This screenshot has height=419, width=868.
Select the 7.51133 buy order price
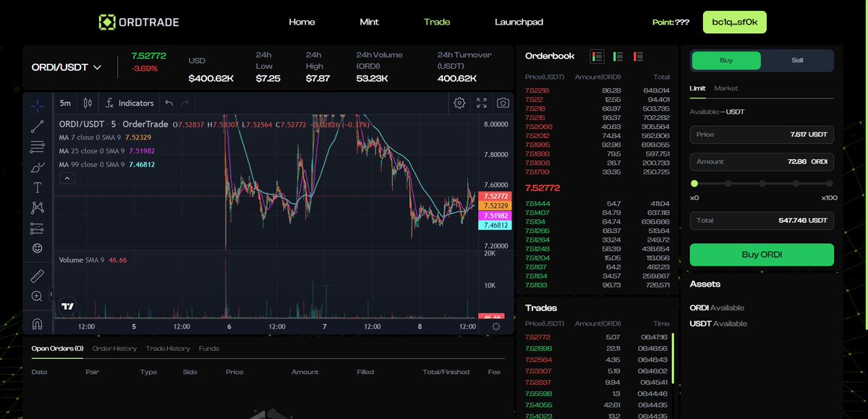click(537, 285)
